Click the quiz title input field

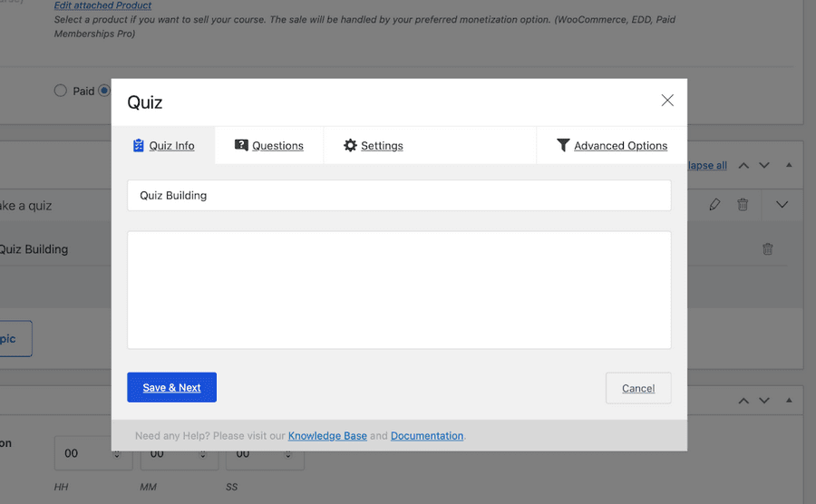[x=399, y=195]
